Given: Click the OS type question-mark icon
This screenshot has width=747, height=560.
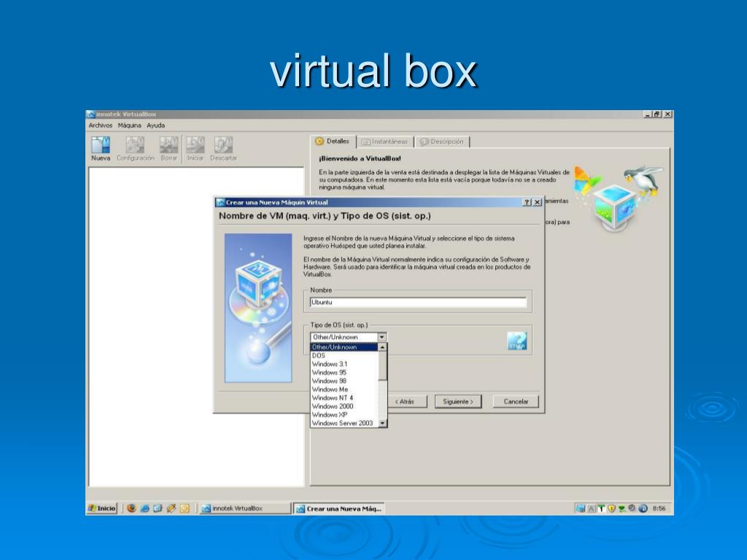Looking at the screenshot, I should [517, 341].
